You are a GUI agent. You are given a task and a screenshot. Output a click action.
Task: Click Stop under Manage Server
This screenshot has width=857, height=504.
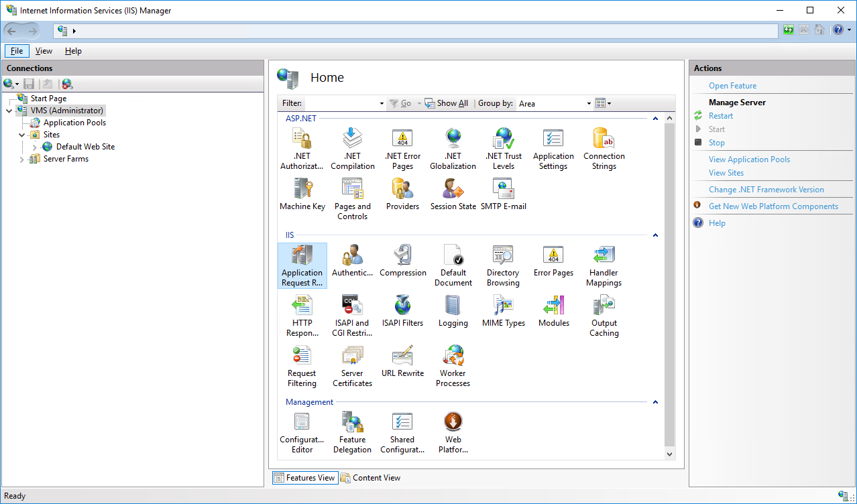pos(717,143)
